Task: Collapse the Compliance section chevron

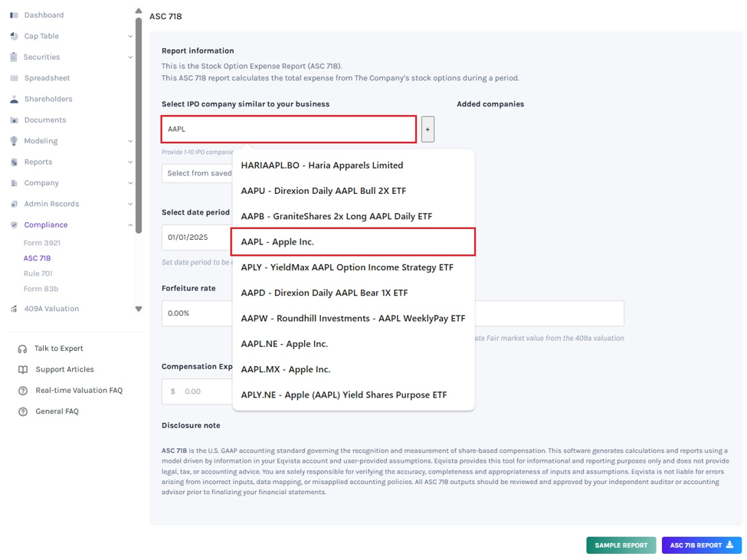Action: pyautogui.click(x=130, y=224)
